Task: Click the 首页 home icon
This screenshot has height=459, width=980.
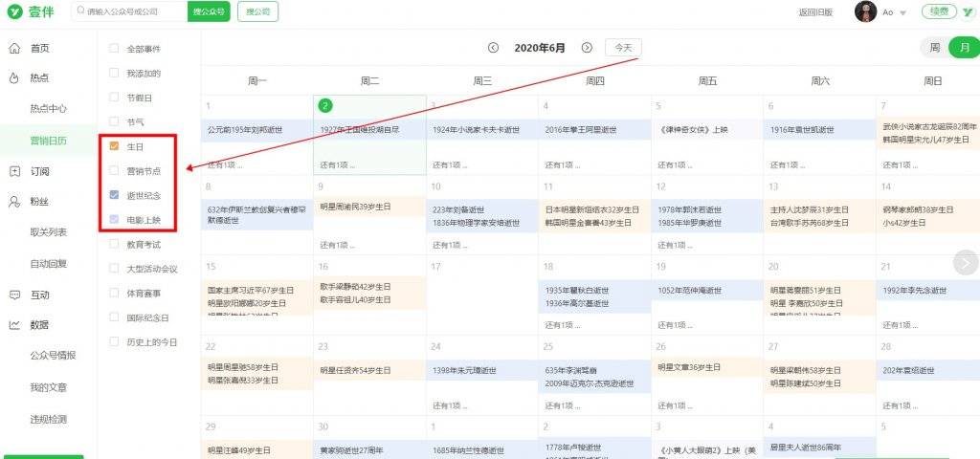Action: [x=14, y=48]
